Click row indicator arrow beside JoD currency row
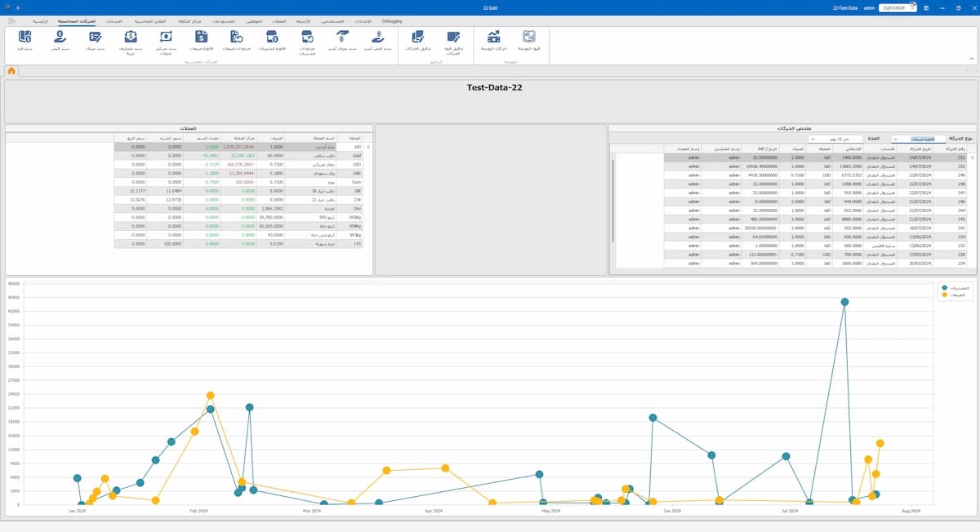The width and height of the screenshot is (980, 532). point(367,147)
